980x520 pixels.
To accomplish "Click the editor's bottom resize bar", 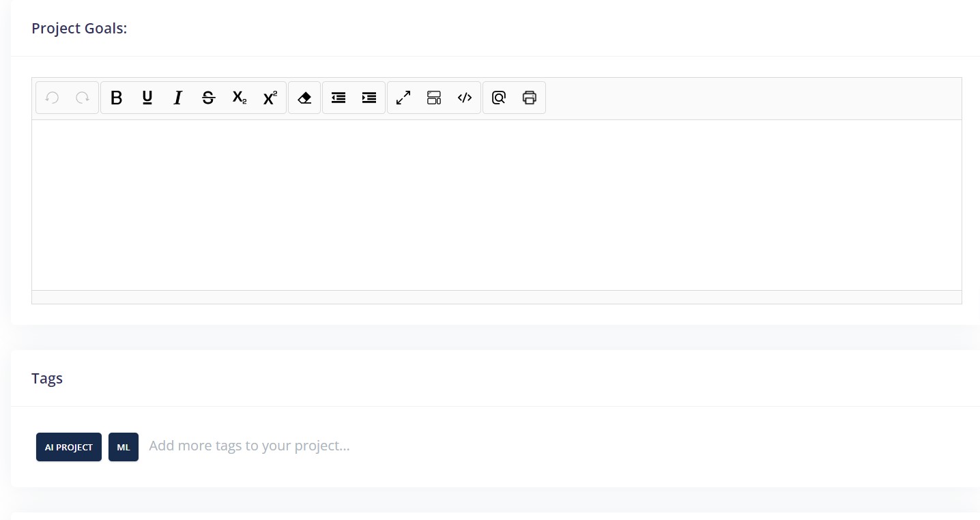I will click(497, 297).
